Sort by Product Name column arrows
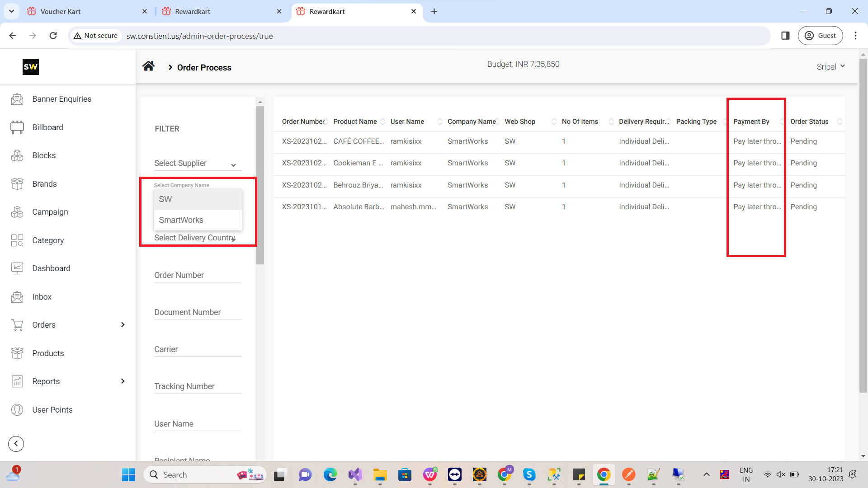The image size is (868, 488). coord(383,122)
